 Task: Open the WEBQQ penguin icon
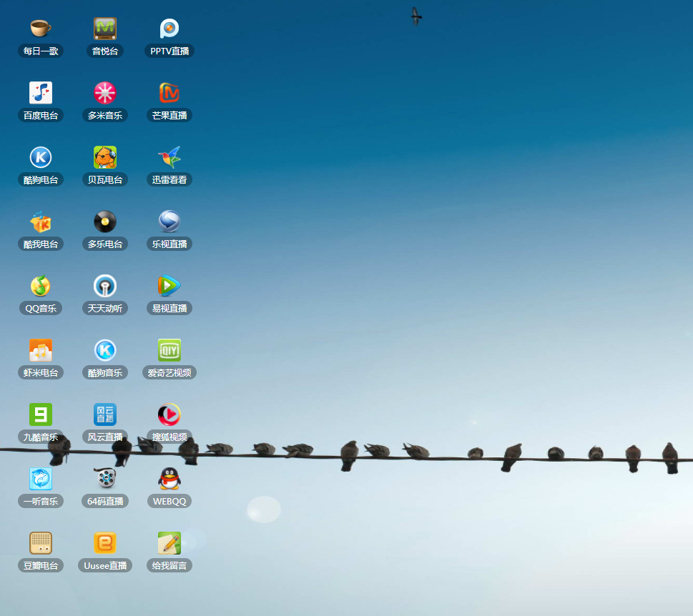[169, 479]
